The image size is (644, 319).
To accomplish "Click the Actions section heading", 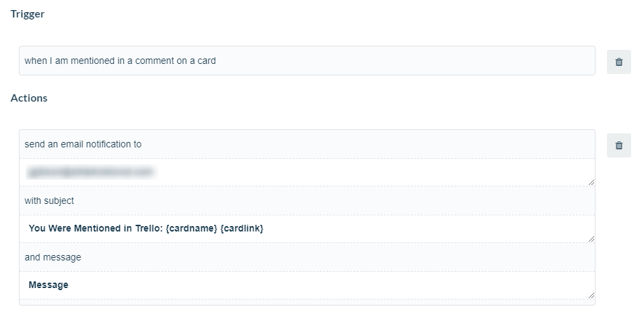I will click(29, 98).
